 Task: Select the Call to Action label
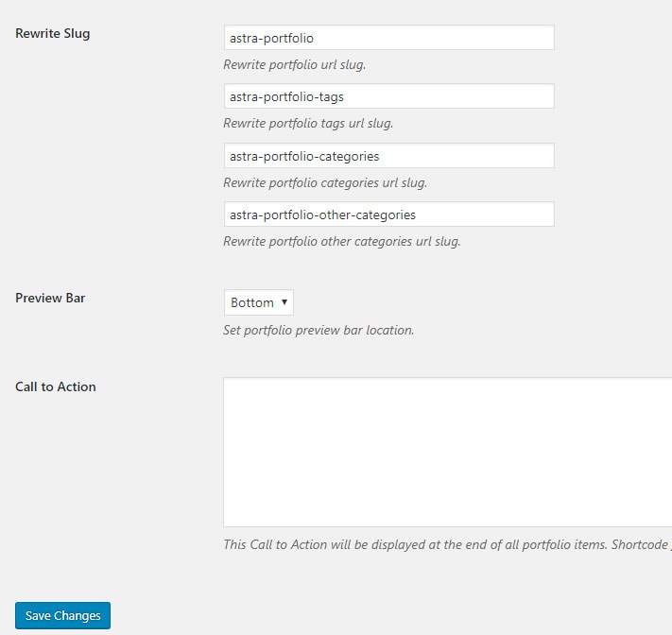pos(56,386)
